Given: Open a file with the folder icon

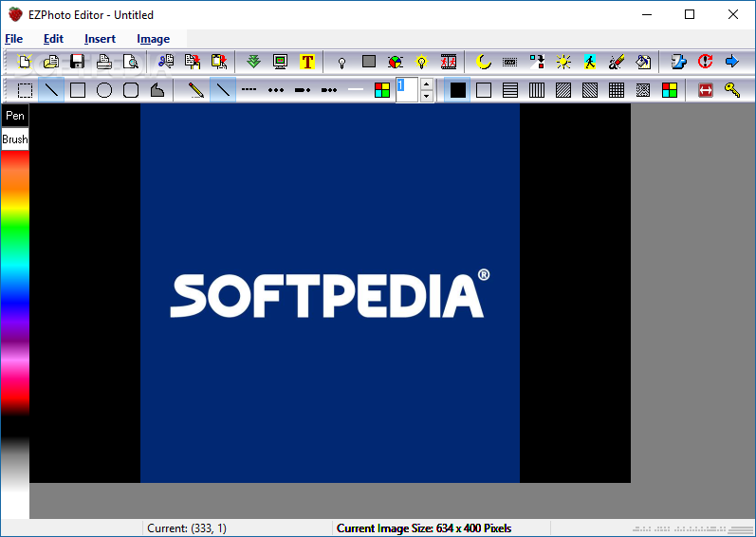Looking at the screenshot, I should click(x=51, y=62).
